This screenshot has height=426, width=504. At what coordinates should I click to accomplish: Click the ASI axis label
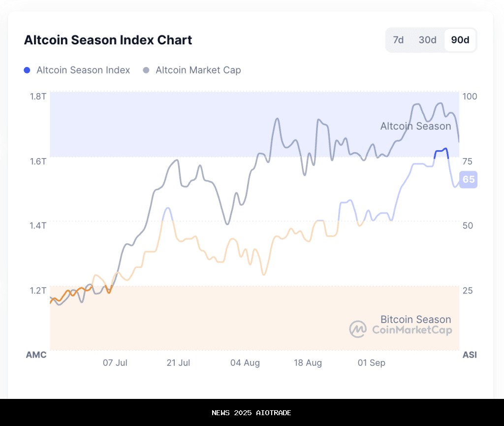[470, 355]
